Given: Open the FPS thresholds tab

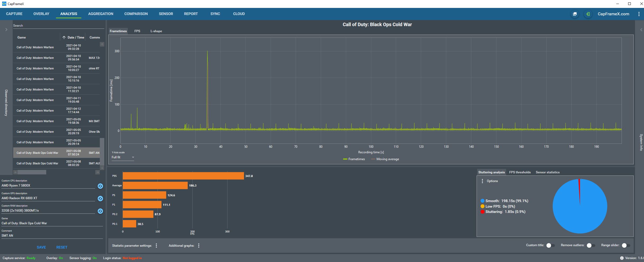Looking at the screenshot, I should tap(520, 172).
